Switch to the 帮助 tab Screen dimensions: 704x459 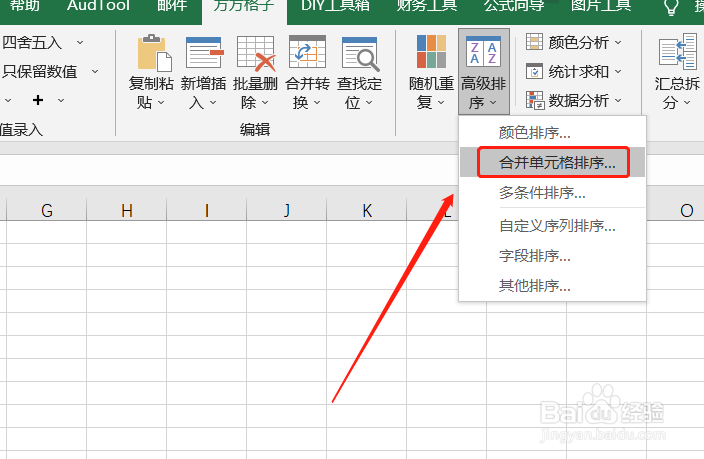24,5
